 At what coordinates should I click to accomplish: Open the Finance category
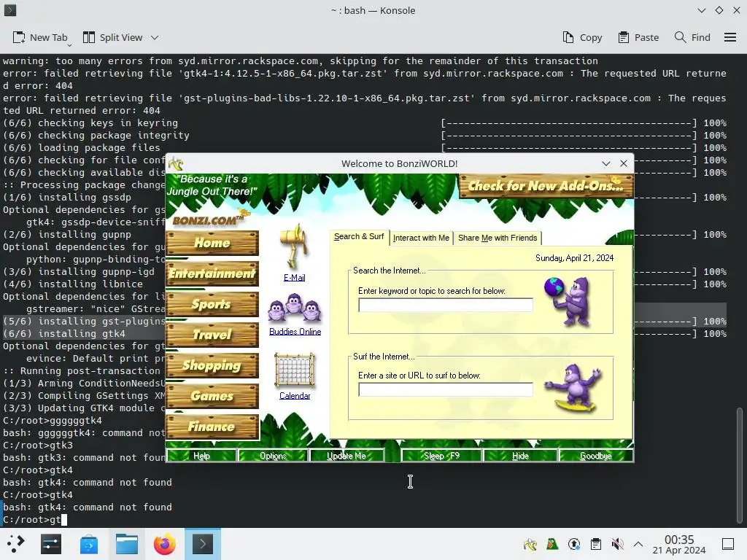click(212, 427)
